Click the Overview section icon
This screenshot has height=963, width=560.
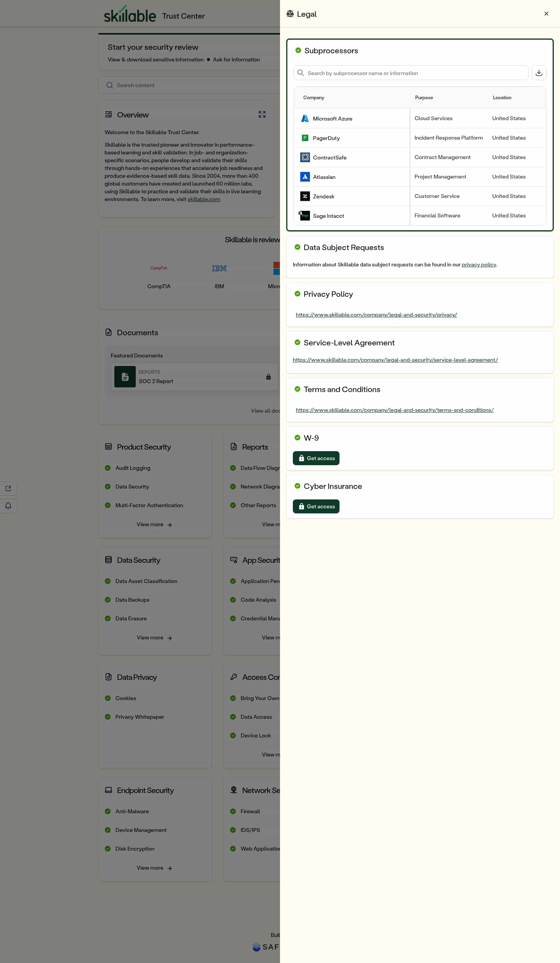[108, 114]
